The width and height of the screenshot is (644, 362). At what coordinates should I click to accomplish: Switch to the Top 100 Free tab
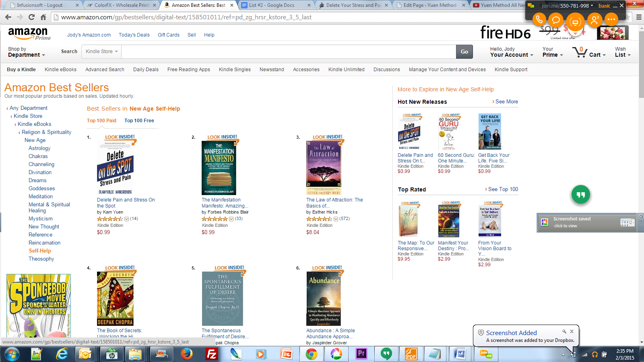pyautogui.click(x=139, y=121)
